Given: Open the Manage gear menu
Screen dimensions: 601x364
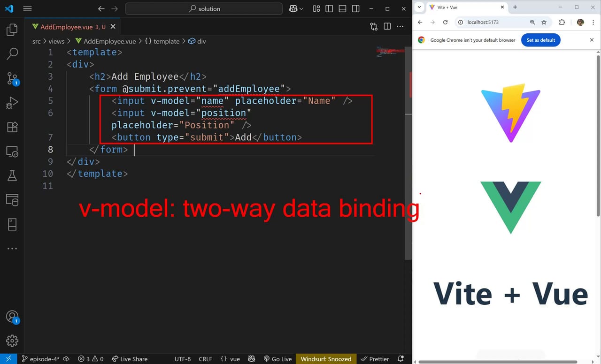Looking at the screenshot, I should point(12,341).
